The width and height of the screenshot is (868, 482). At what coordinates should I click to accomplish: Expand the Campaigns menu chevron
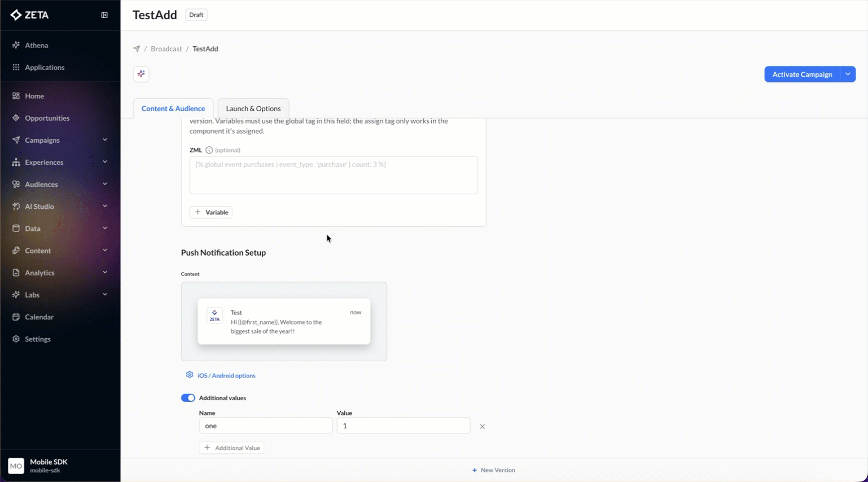point(105,140)
